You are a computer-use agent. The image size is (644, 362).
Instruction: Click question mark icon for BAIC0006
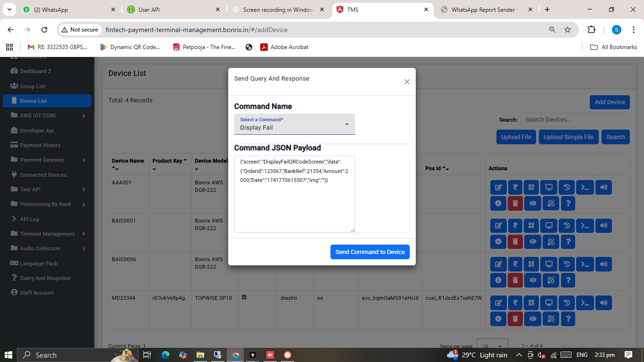(x=568, y=280)
